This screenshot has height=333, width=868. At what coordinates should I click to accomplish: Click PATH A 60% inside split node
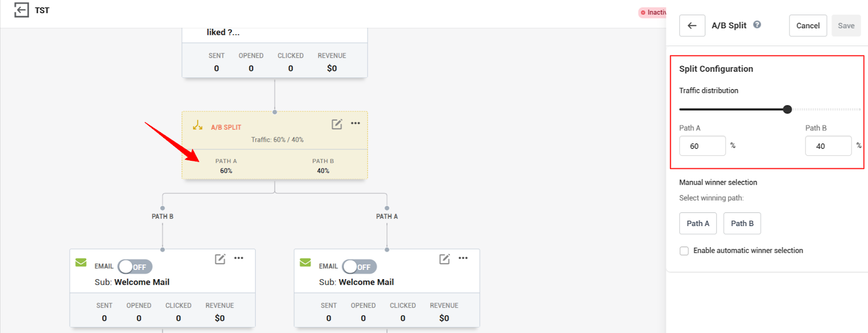tap(226, 166)
